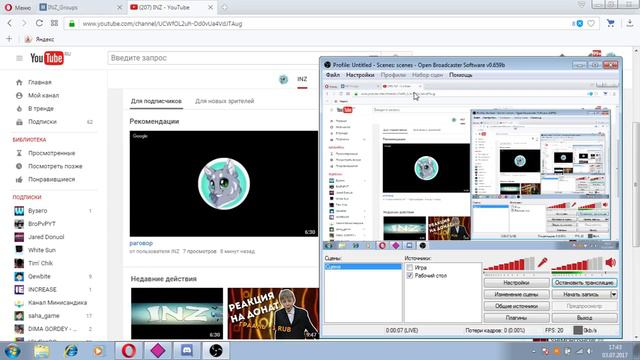Open the Яндекс bookmark

coord(40,39)
